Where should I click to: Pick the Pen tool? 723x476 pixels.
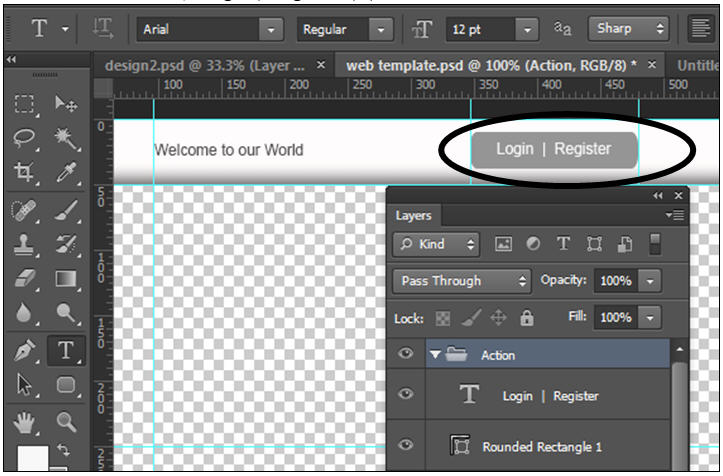pos(24,351)
